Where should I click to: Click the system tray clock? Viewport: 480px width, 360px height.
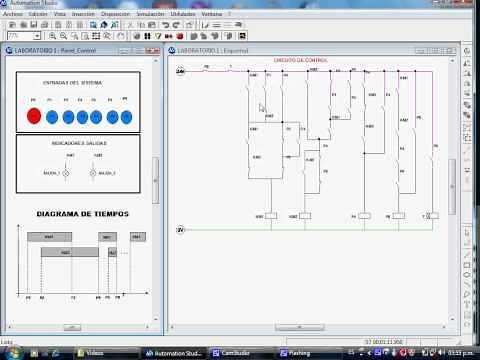[460, 353]
